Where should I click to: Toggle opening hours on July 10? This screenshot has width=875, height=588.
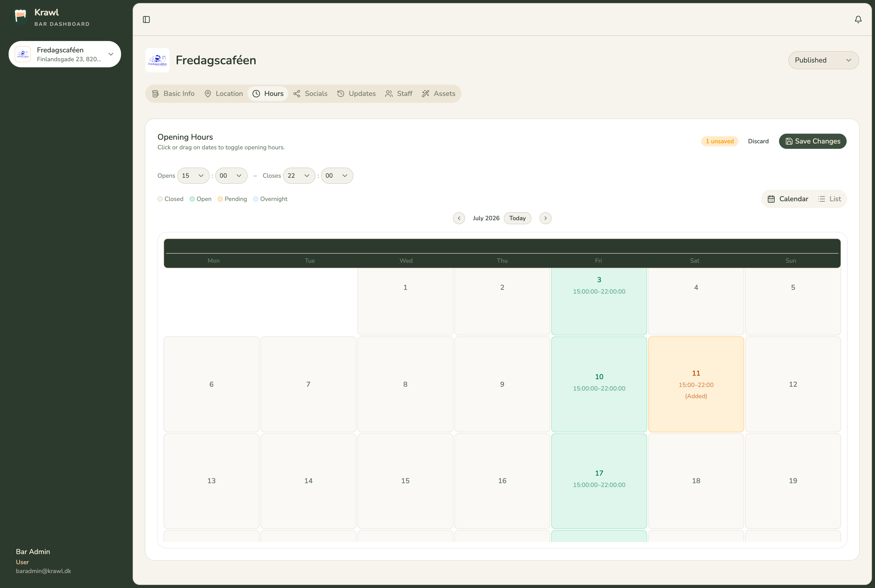pos(599,384)
